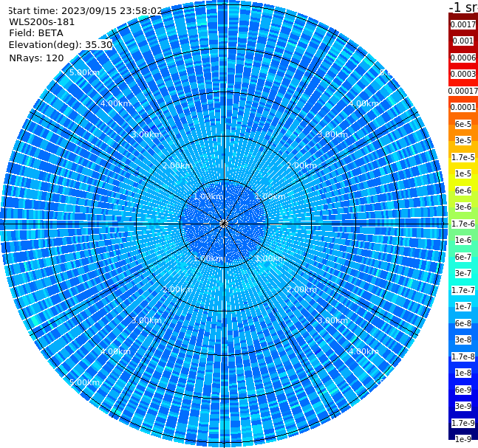The image size is (478, 448).
Task: Click the northwest 5.00km range ring label
Action: [84, 72]
